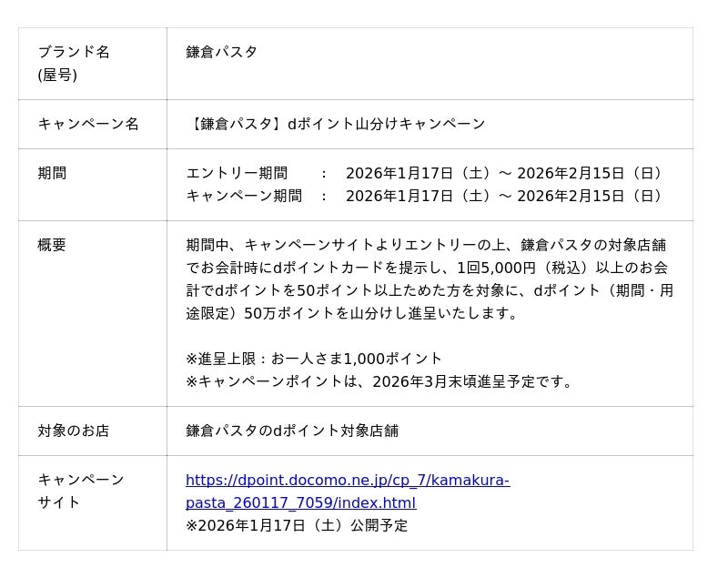The image size is (728, 578).
Task: Click the "鎌倉パスタのdポイント対象店舗" text
Action: point(292,431)
